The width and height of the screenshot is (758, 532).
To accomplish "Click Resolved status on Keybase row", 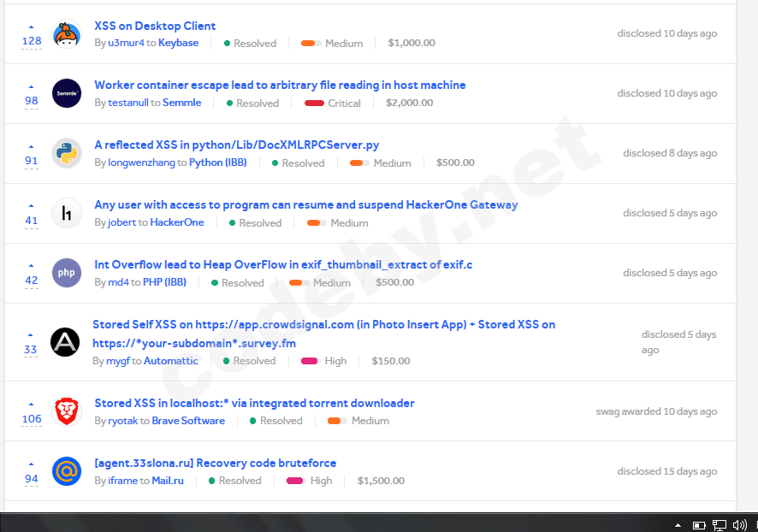I will tap(255, 44).
